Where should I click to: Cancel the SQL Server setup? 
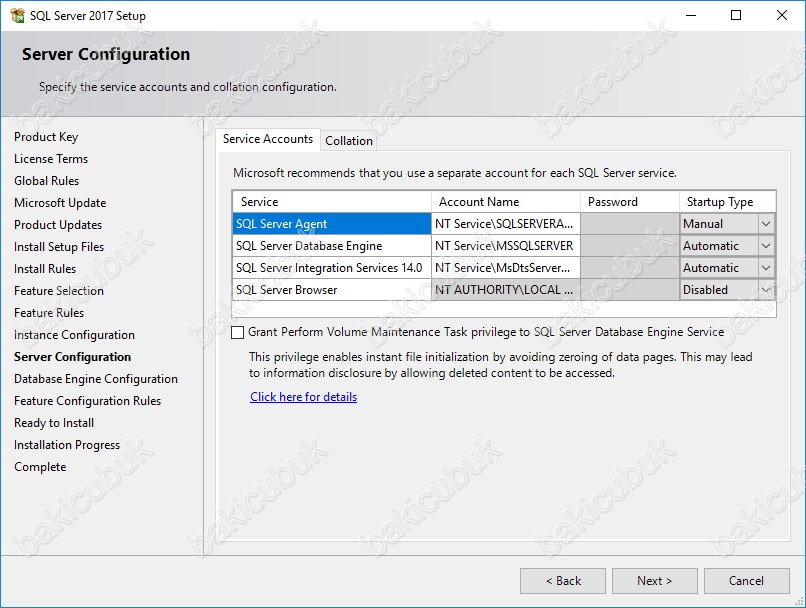point(746,581)
